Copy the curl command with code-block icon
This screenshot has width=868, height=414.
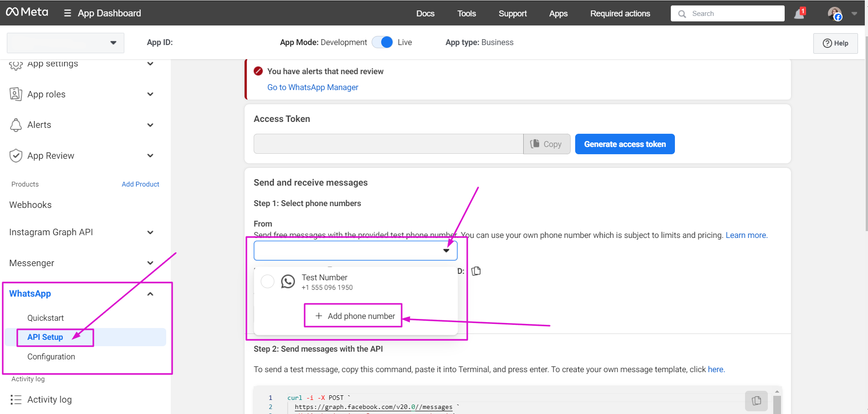click(x=756, y=401)
